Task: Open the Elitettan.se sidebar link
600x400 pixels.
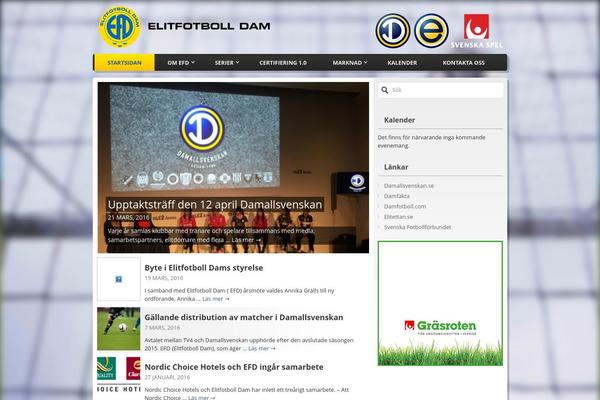Action: 398,217
